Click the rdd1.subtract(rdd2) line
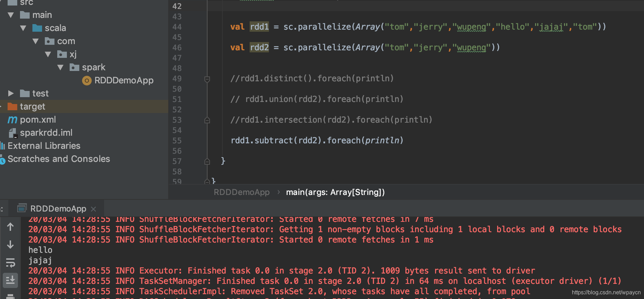 click(317, 141)
